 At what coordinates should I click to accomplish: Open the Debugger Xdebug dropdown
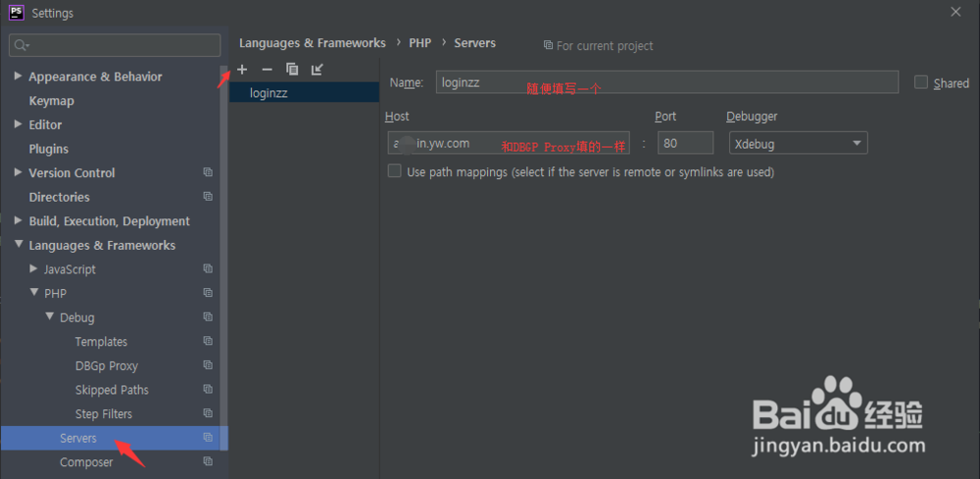(x=798, y=143)
